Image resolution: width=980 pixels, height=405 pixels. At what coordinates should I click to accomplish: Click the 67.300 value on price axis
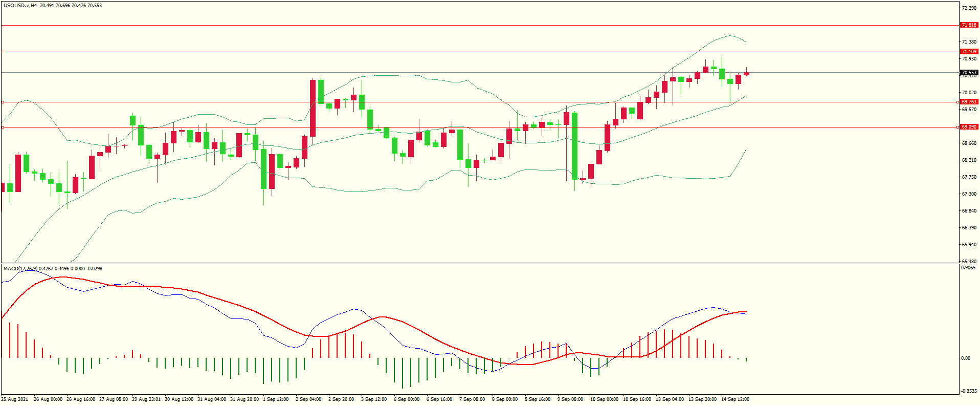(x=969, y=194)
